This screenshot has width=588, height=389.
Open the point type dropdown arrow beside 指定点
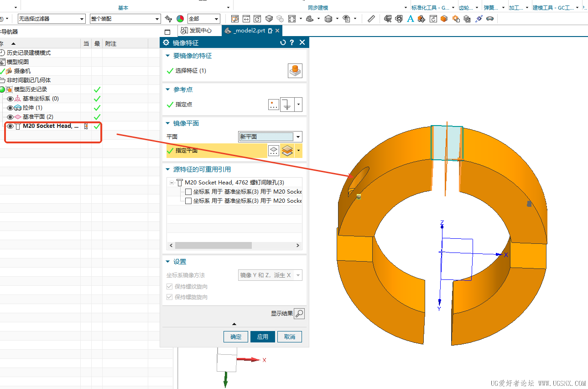click(x=299, y=105)
